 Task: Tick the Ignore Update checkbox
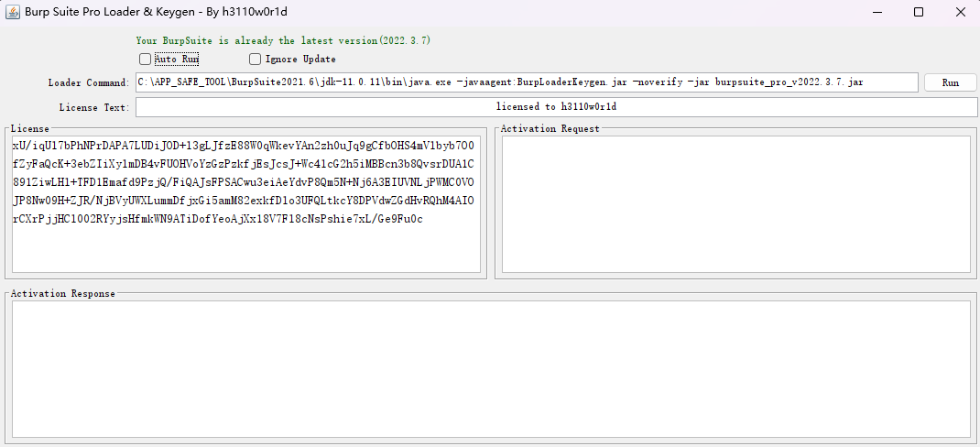point(255,60)
